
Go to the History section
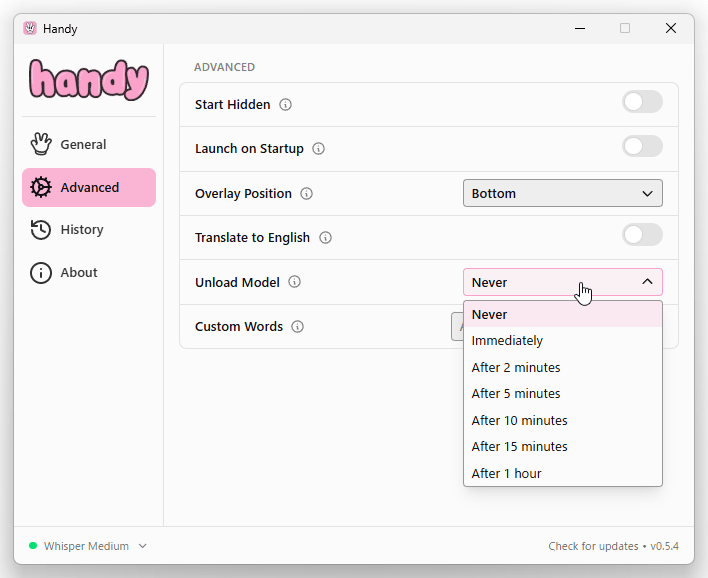pos(81,230)
